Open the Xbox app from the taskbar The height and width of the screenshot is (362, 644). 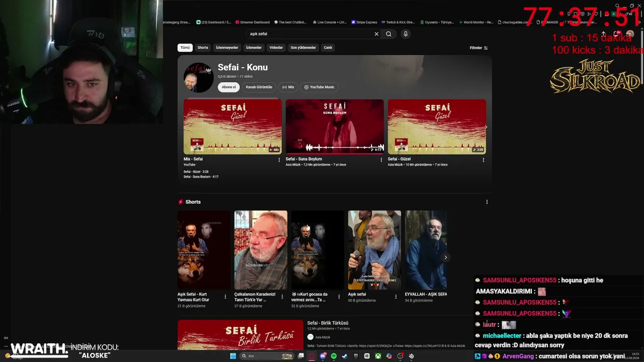378,356
